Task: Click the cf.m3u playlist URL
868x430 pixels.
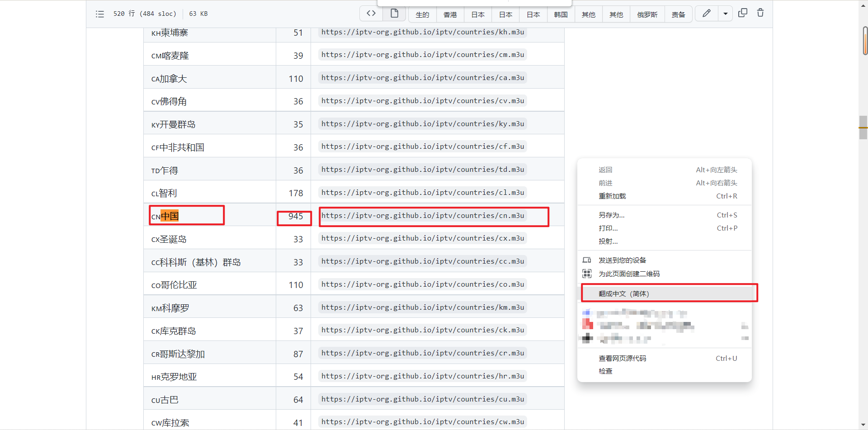Action: (423, 146)
